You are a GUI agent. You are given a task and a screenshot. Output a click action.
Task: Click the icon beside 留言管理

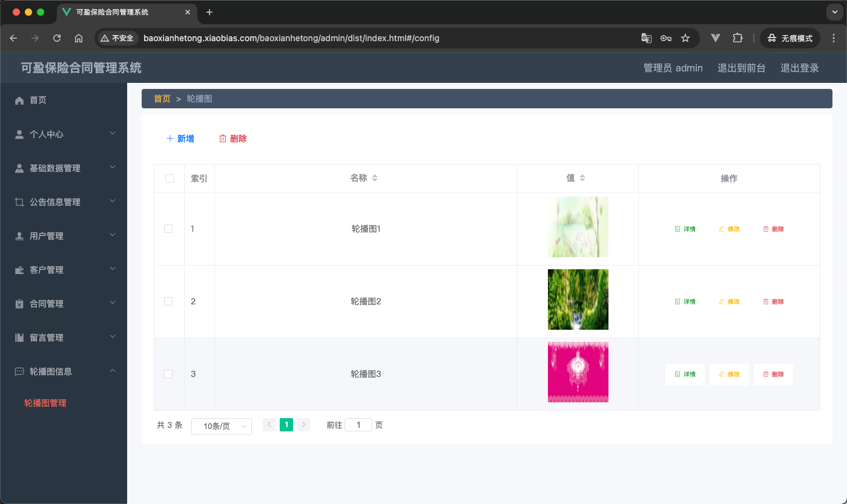pyautogui.click(x=19, y=338)
